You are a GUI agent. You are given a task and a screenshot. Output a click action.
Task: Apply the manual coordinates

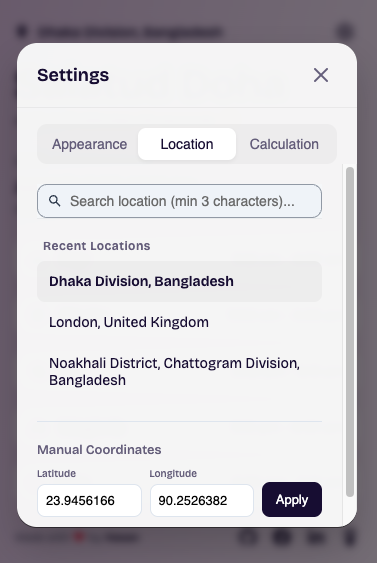(x=292, y=499)
